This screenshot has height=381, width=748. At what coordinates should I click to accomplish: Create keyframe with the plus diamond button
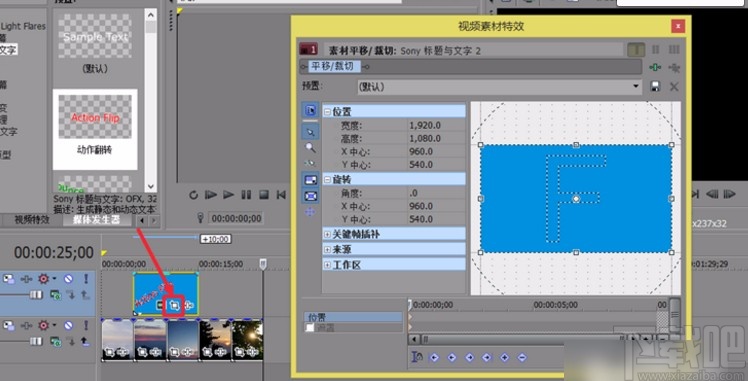click(x=504, y=357)
